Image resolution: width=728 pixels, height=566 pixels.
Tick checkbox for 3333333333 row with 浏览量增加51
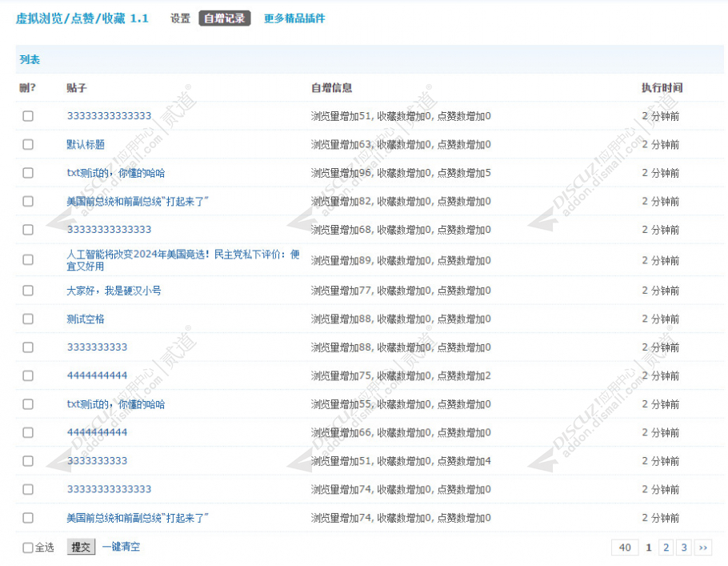(28, 461)
